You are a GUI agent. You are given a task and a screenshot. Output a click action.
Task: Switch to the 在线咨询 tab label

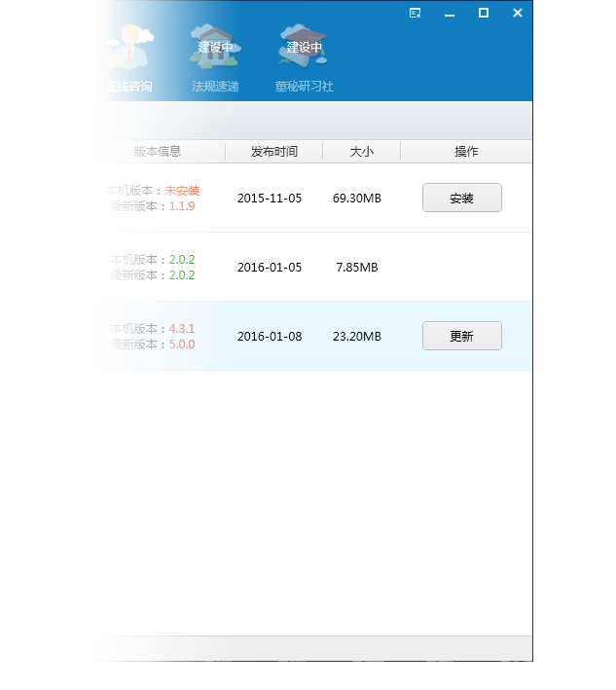point(128,87)
